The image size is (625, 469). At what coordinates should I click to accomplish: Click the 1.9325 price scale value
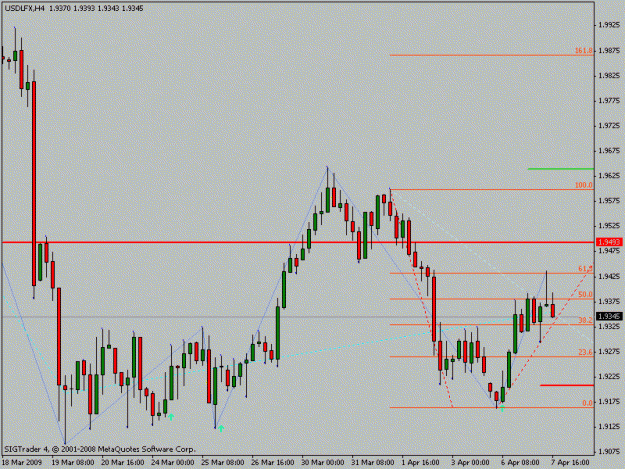609,326
